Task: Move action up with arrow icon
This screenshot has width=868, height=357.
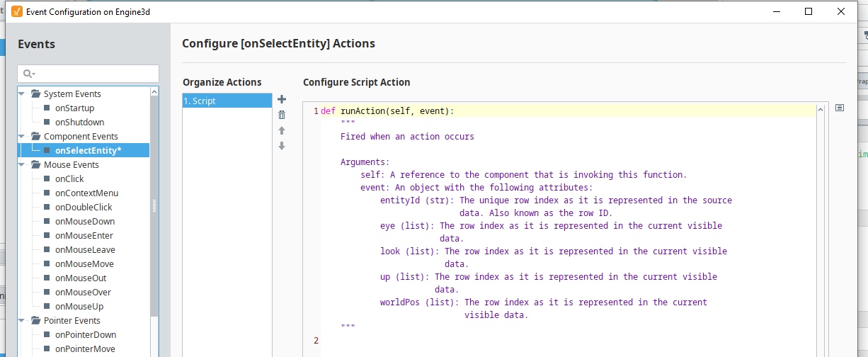Action: coord(282,130)
